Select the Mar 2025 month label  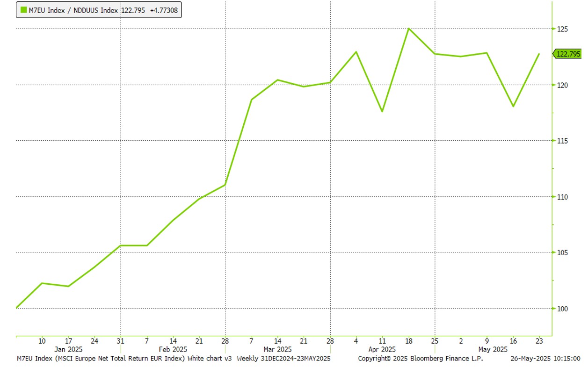tap(277, 349)
